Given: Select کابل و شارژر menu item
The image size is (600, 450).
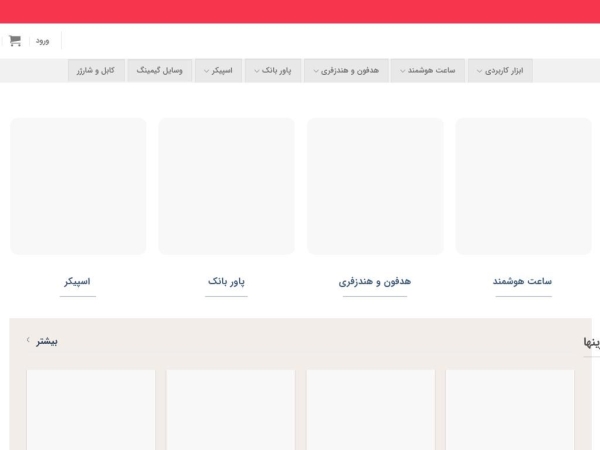Looking at the screenshot, I should pyautogui.click(x=96, y=70).
